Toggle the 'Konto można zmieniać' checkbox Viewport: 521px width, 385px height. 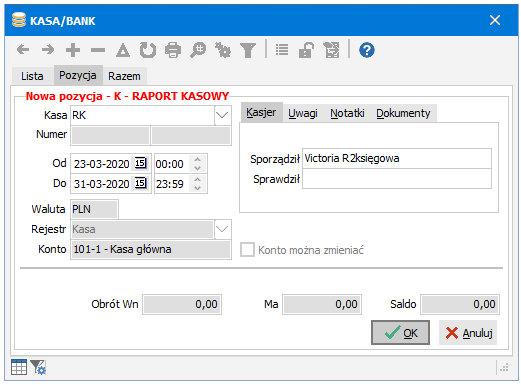tap(247, 250)
